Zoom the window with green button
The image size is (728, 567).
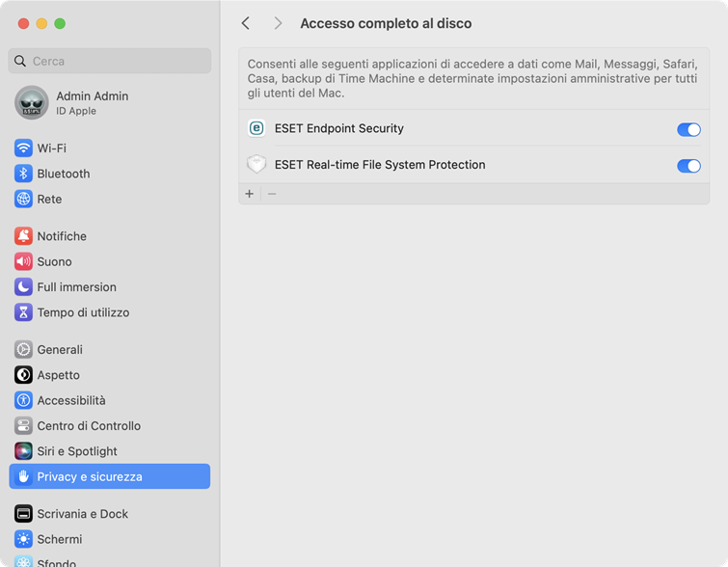click(x=60, y=23)
